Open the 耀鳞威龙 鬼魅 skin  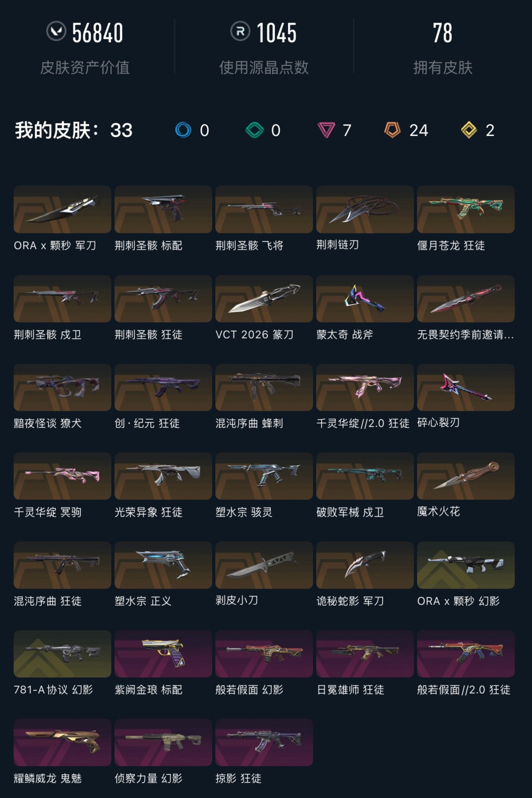tap(63, 742)
